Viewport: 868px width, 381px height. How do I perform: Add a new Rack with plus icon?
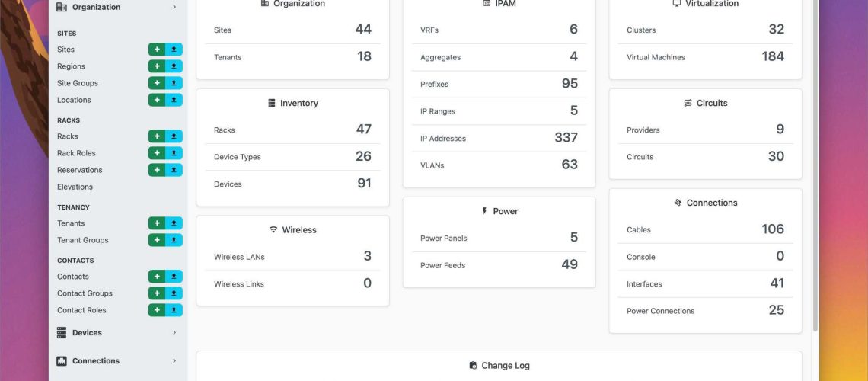point(157,136)
